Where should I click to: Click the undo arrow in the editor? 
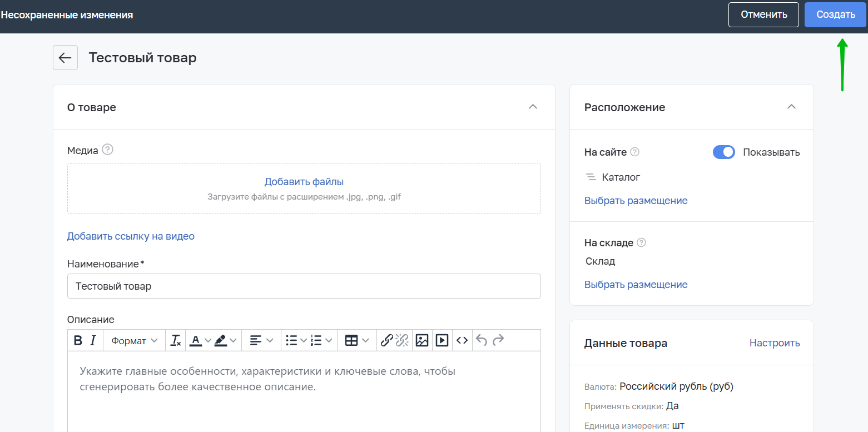[482, 340]
